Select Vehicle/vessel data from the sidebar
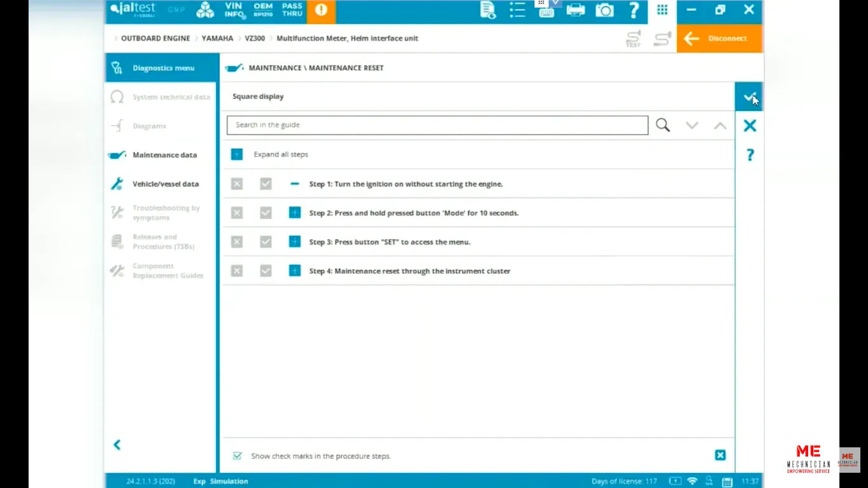The height and width of the screenshot is (488, 868). pyautogui.click(x=166, y=184)
